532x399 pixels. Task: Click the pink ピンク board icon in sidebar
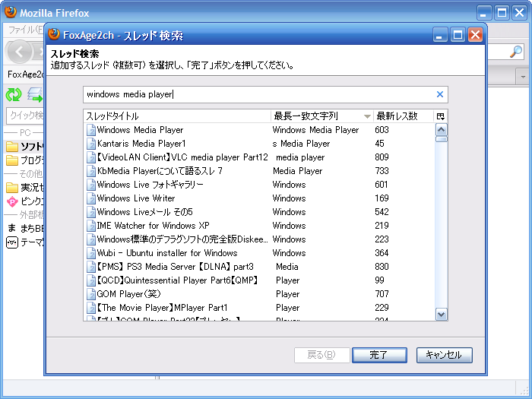[x=12, y=201]
